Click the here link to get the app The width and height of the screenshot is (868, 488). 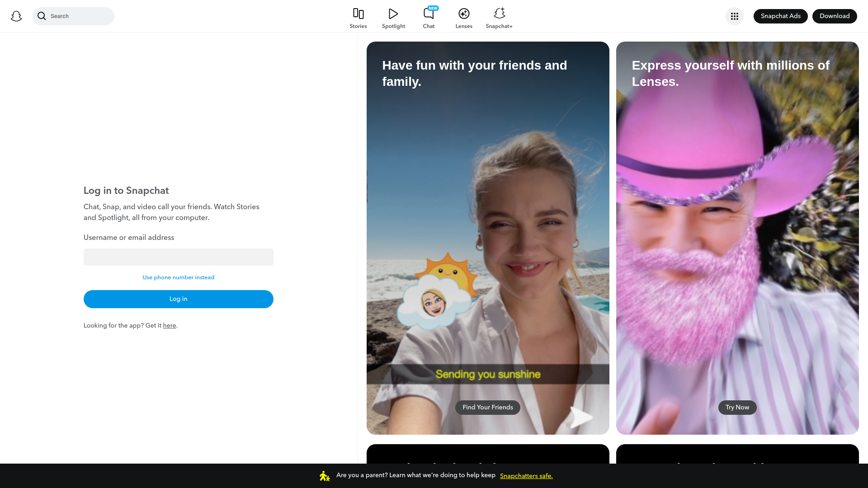(169, 325)
